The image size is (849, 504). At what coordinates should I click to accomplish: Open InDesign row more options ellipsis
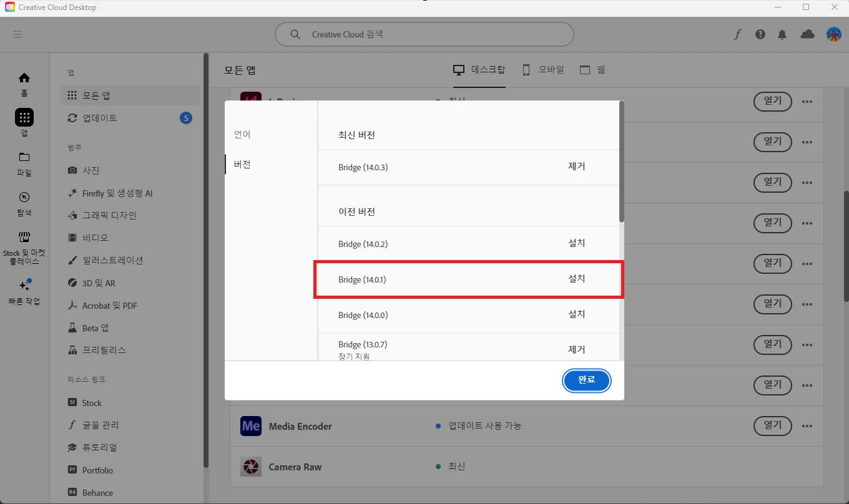pyautogui.click(x=807, y=102)
